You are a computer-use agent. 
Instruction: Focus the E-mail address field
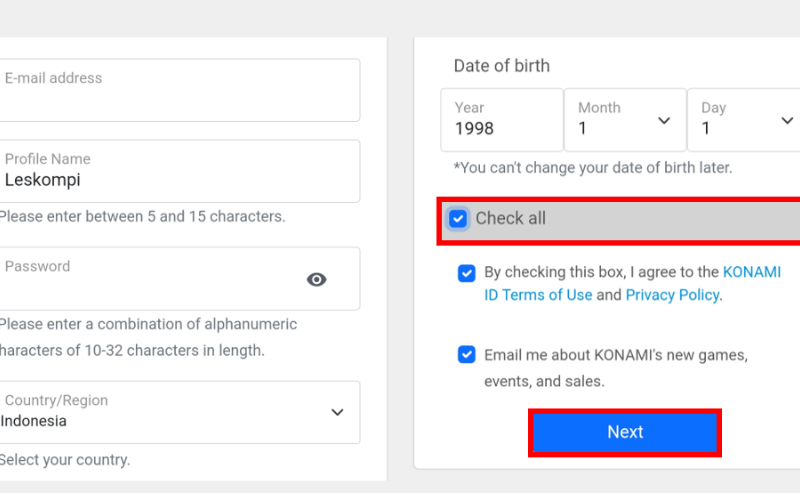pos(179,90)
